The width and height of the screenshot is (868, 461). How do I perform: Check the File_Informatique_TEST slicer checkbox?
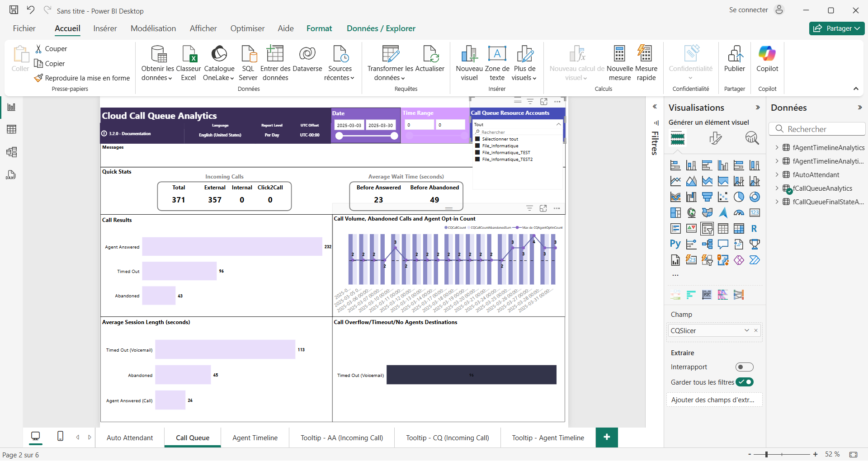(477, 153)
